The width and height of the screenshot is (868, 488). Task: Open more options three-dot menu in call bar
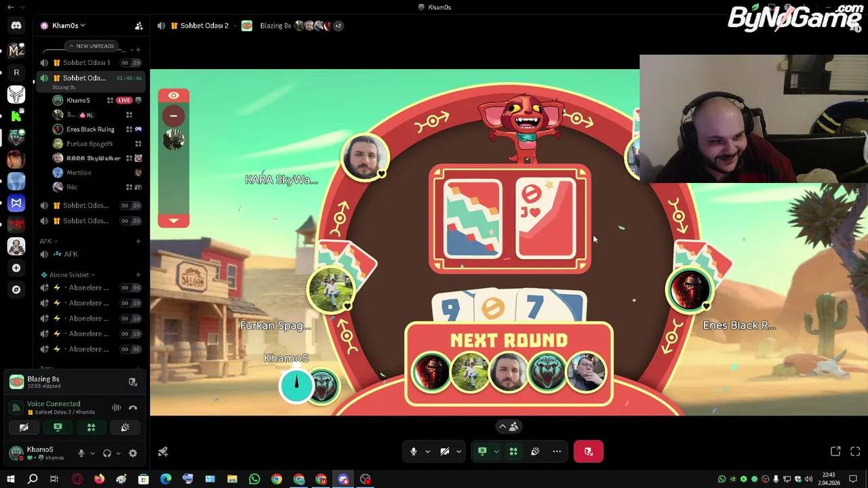point(557,451)
